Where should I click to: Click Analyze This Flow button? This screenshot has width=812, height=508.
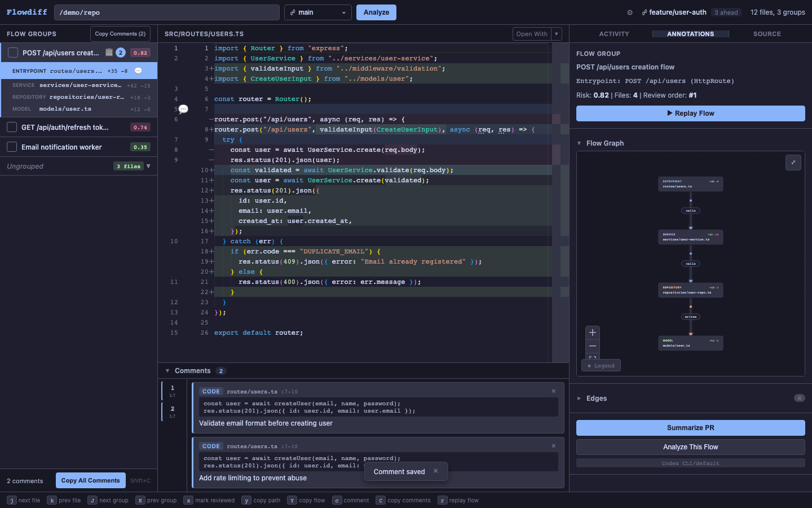691,447
